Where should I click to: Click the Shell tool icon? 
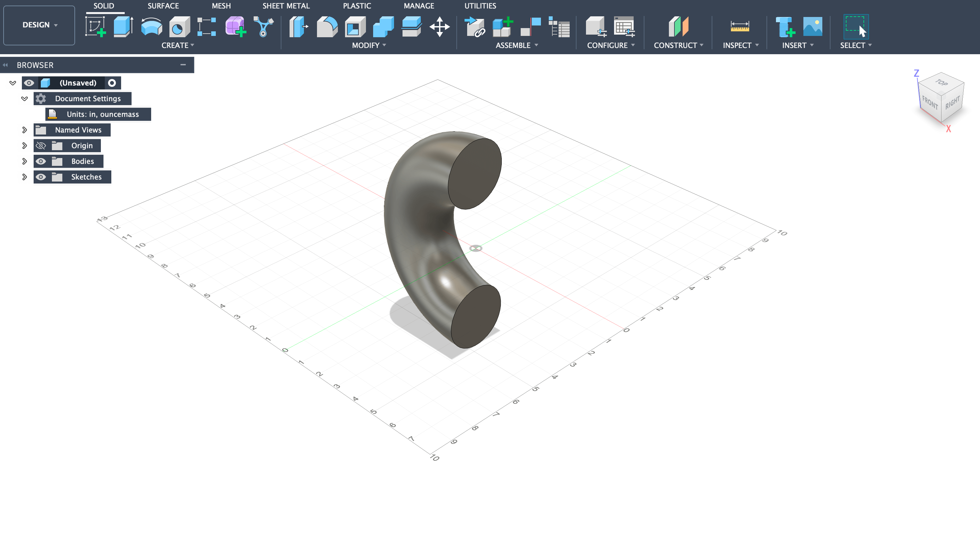point(355,27)
